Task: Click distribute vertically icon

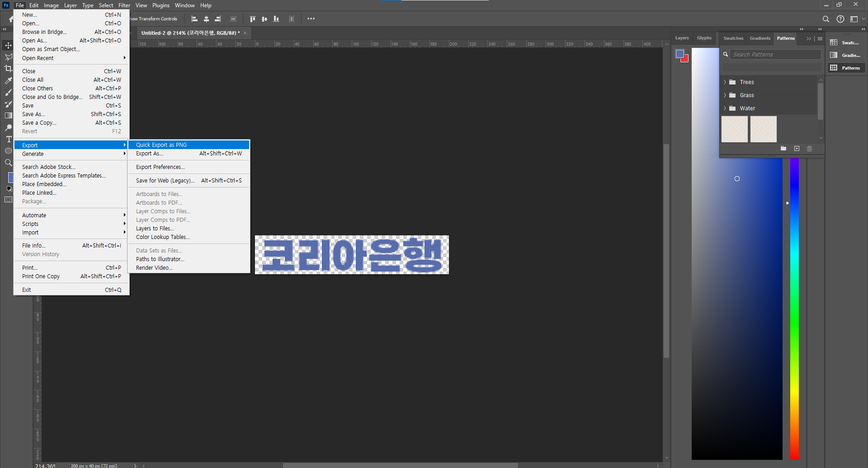Action: 233,19
